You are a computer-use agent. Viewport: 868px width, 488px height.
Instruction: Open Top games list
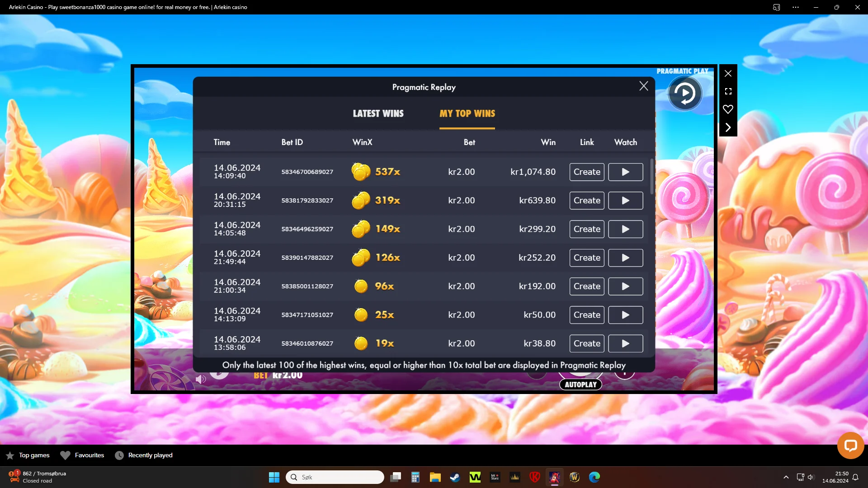28,455
